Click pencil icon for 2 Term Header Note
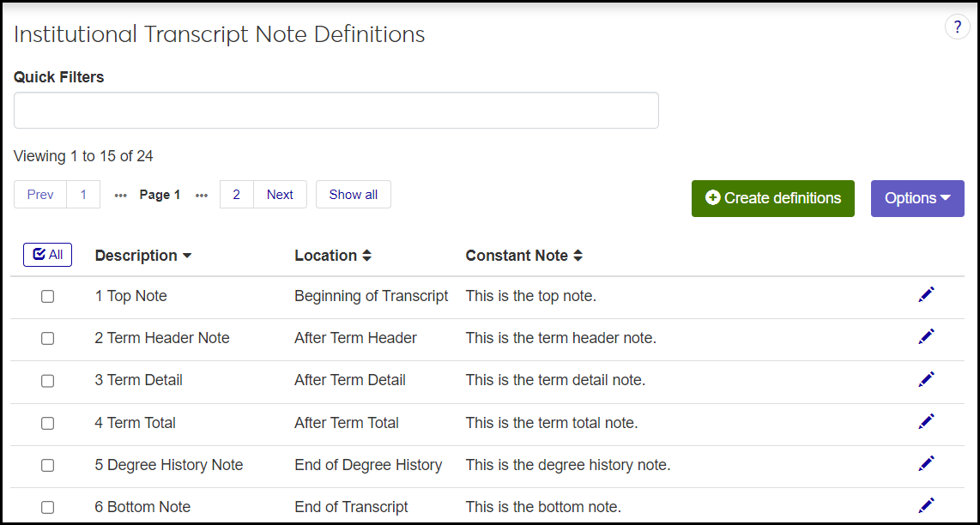The height and width of the screenshot is (525, 980). [926, 337]
